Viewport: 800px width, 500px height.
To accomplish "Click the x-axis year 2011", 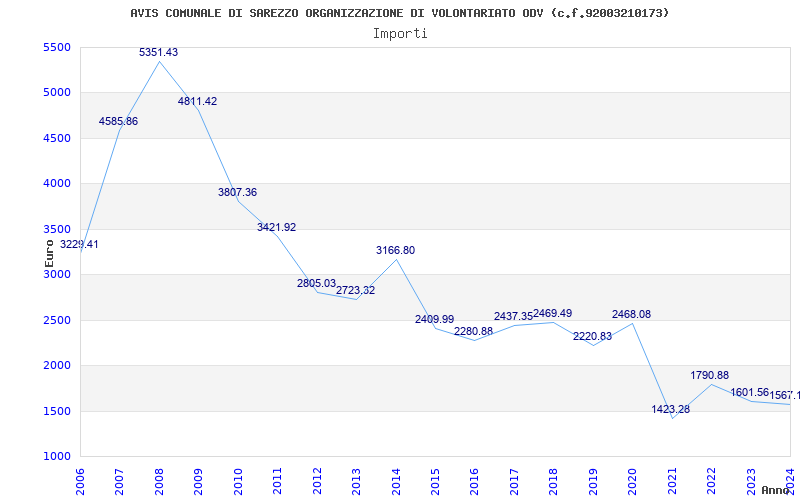I will [277, 481].
